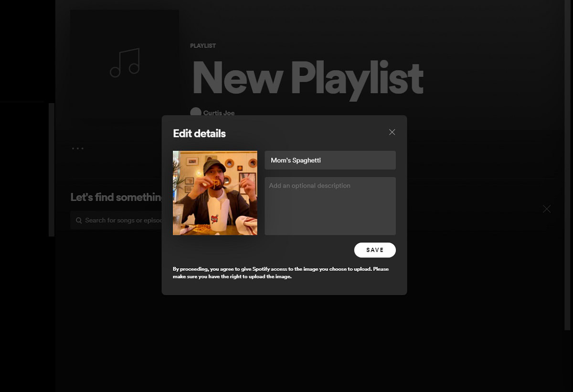The image size is (573, 392).
Task: Click the music note placeholder cover
Action: [x=125, y=63]
